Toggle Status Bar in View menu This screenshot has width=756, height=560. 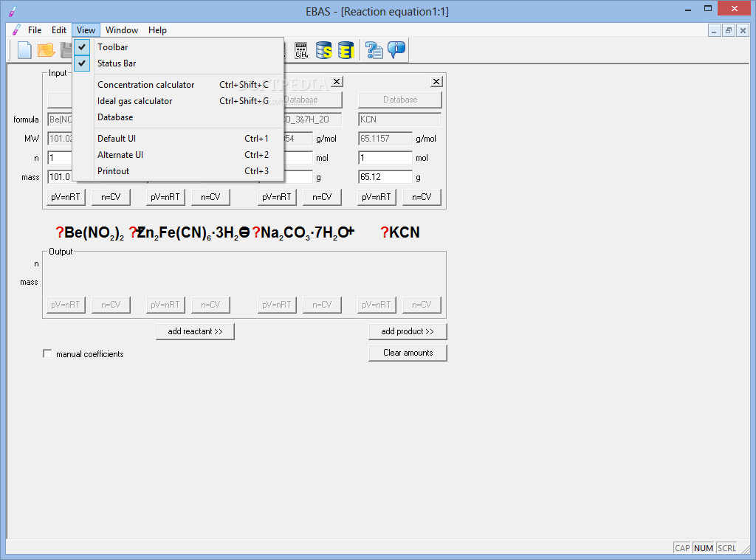click(x=179, y=63)
